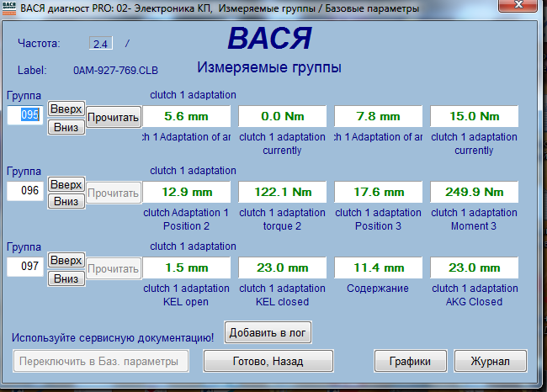Viewport: 547px width, 392px height.
Task: Click the Частота: label
Action: 39,43
